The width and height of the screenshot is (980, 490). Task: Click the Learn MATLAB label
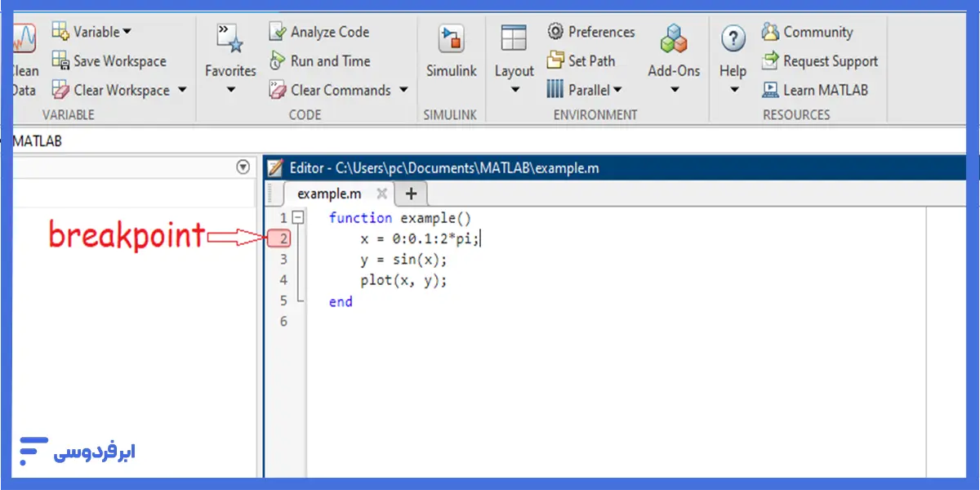click(x=826, y=91)
